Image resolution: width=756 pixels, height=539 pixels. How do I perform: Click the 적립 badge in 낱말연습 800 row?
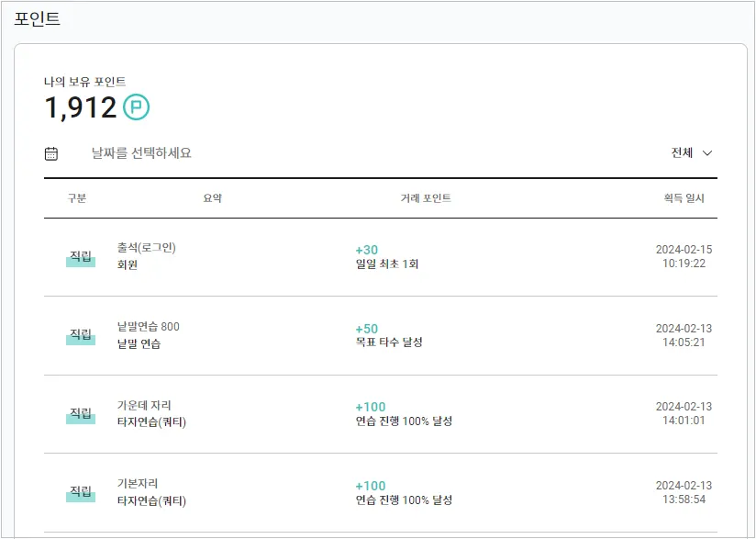(x=81, y=335)
